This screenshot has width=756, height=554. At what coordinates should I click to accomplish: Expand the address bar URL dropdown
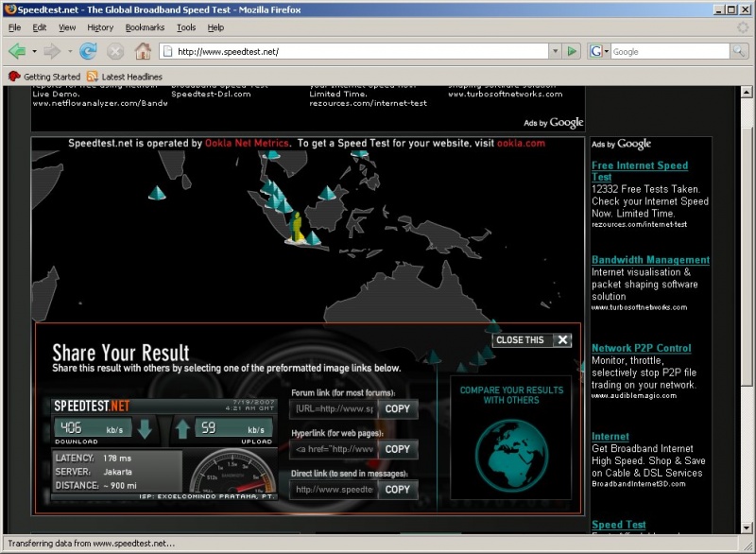pyautogui.click(x=555, y=51)
